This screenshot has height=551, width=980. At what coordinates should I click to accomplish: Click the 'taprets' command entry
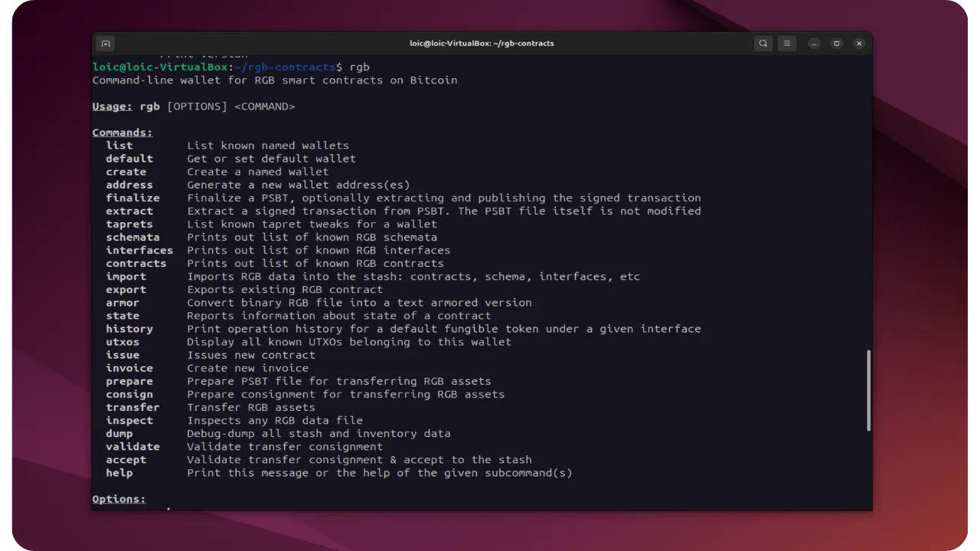click(x=129, y=224)
